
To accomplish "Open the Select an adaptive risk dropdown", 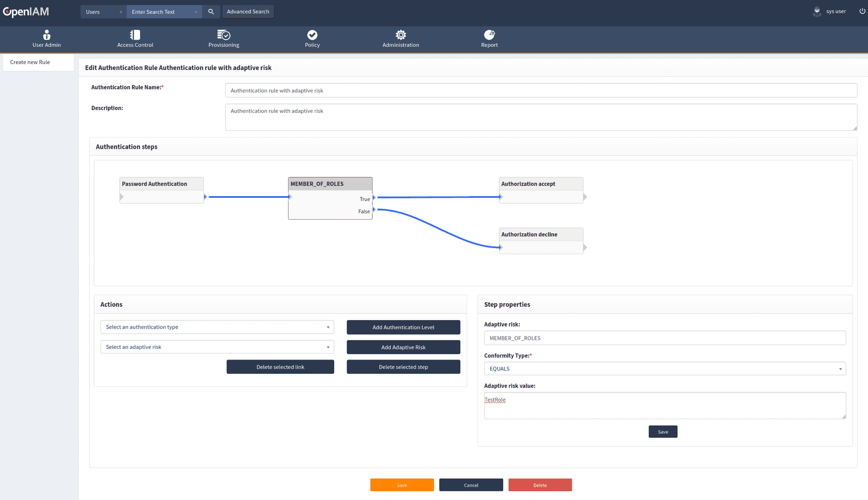I will [x=217, y=347].
